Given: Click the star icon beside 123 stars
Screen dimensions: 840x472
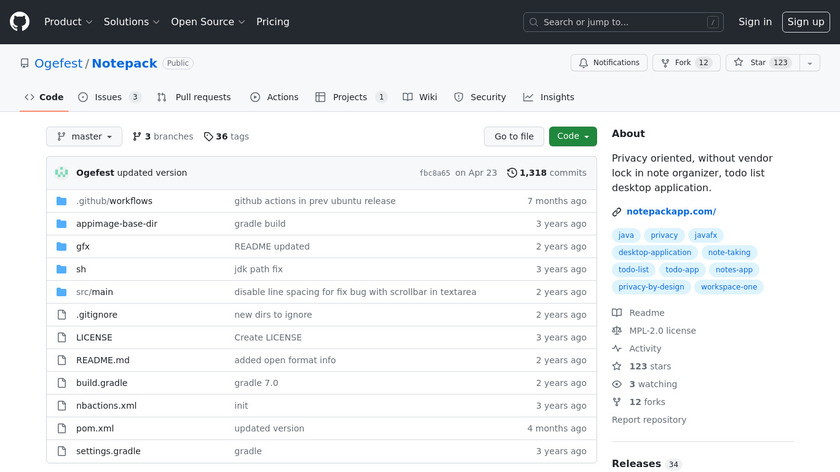Looking at the screenshot, I should 617,366.
